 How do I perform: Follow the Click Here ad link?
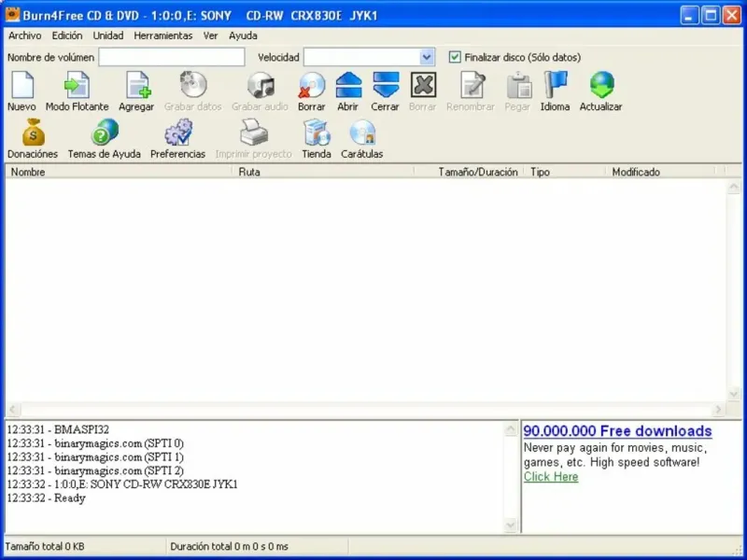coord(551,477)
